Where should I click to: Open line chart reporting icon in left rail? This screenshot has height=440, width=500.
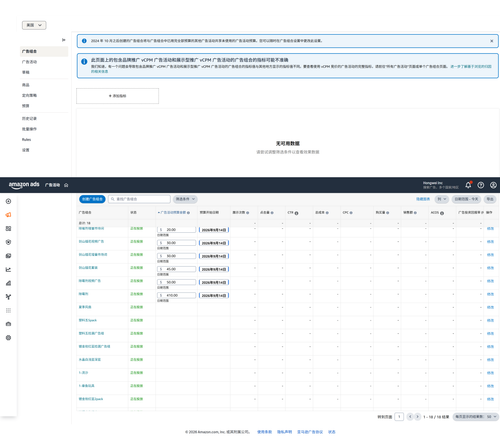tap(8, 269)
